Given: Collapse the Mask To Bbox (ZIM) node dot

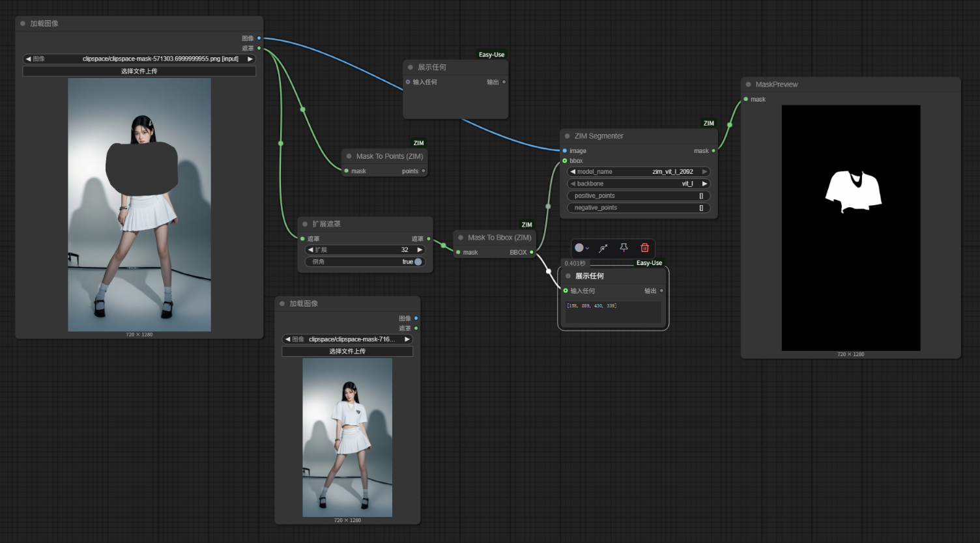Looking at the screenshot, I should 461,238.
